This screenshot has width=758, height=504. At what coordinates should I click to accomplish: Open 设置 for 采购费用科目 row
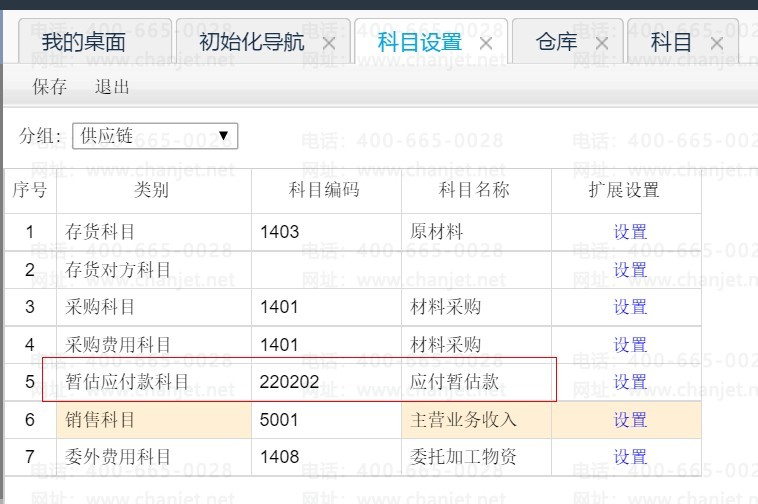tap(630, 345)
